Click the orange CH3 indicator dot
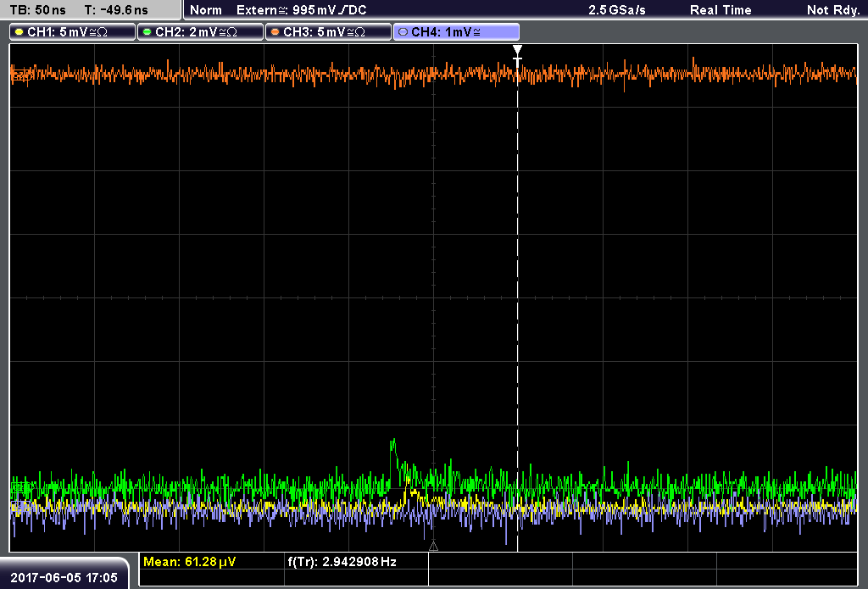Viewport: 868px width, 589px height. (x=275, y=32)
